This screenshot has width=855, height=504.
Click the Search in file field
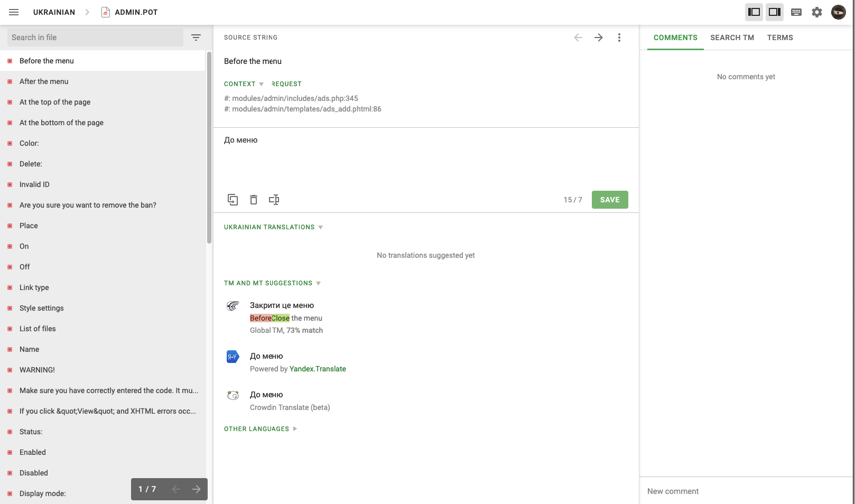[x=95, y=38]
